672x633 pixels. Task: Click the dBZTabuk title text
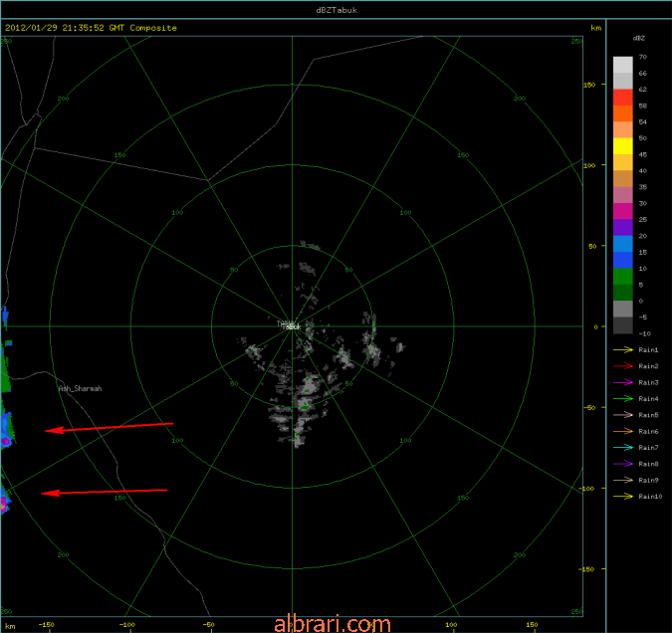coord(336,10)
